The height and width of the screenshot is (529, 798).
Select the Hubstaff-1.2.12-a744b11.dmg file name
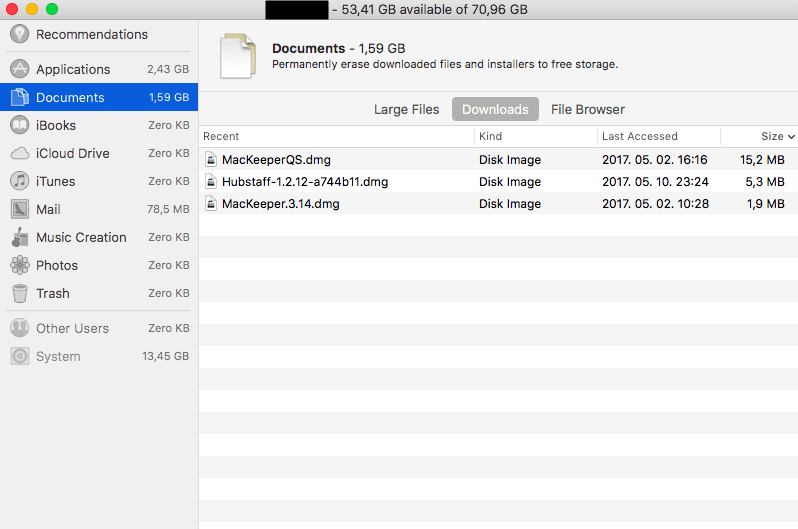point(305,182)
